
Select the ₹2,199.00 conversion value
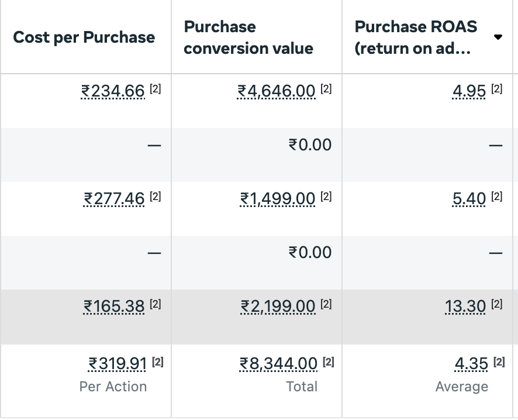(x=278, y=306)
